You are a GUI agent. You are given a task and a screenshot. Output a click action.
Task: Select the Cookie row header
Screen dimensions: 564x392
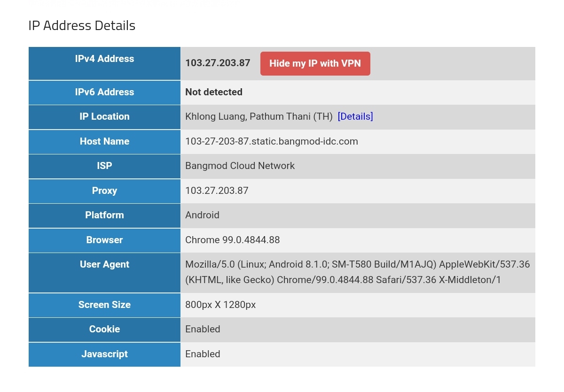(104, 329)
